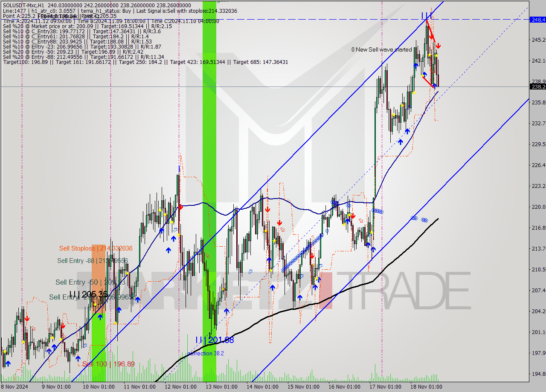This screenshot has height=392, width=546.
Task: Click the 223.2 price axis label
Action: (x=538, y=186)
